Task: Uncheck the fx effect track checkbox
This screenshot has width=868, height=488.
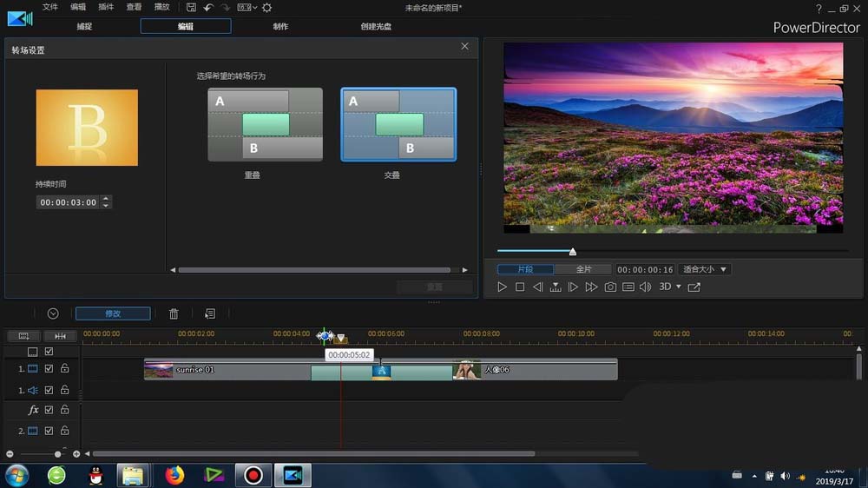Action: pyautogui.click(x=49, y=410)
